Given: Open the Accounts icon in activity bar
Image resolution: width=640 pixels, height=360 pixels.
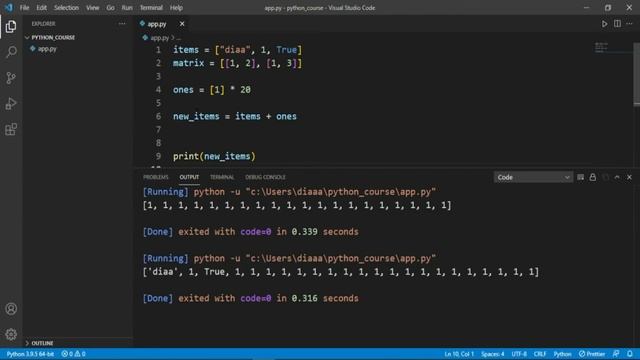Looking at the screenshot, I should (11, 309).
